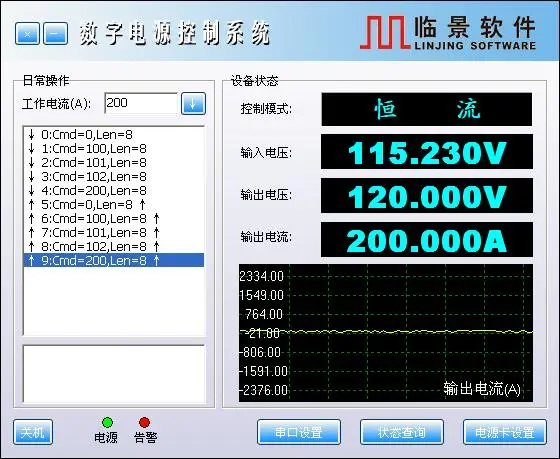The image size is (560, 459).
Task: Select log entry 1:Cmd=100,Len=8
Action: [x=114, y=149]
